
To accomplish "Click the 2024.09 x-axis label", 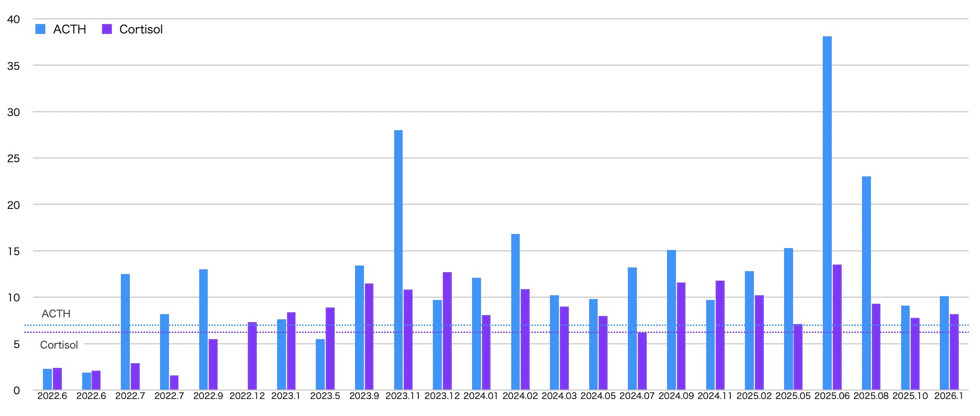I will coord(676,396).
